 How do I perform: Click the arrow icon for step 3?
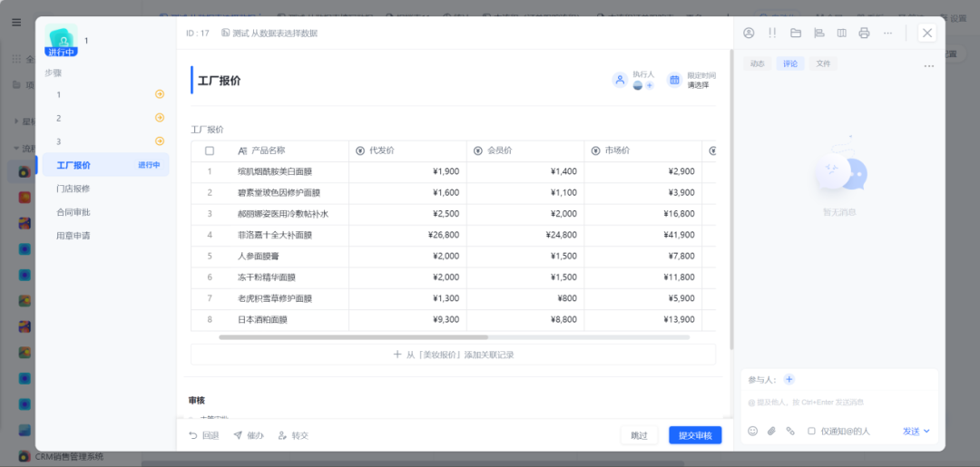[160, 141]
